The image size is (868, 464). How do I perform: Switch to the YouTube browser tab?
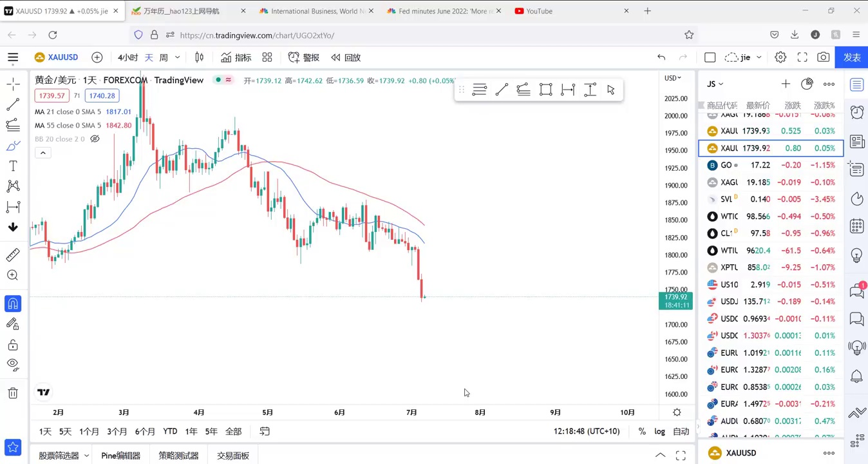click(x=539, y=11)
